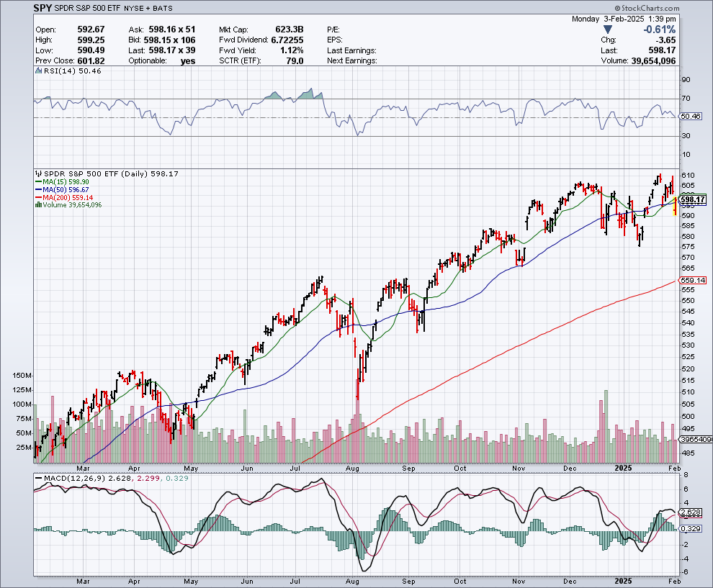Click the MACD axis label 8
This screenshot has height=588, width=713.
click(686, 475)
